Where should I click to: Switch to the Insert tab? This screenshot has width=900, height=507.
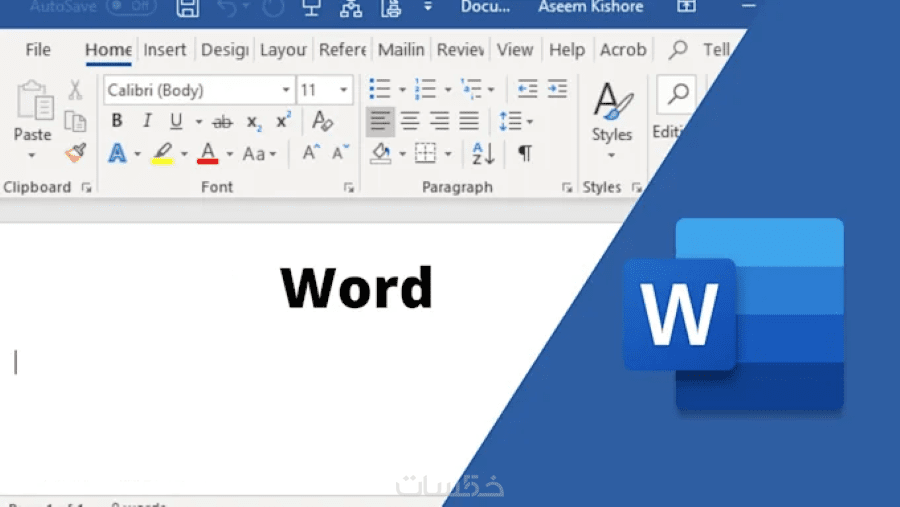(165, 50)
